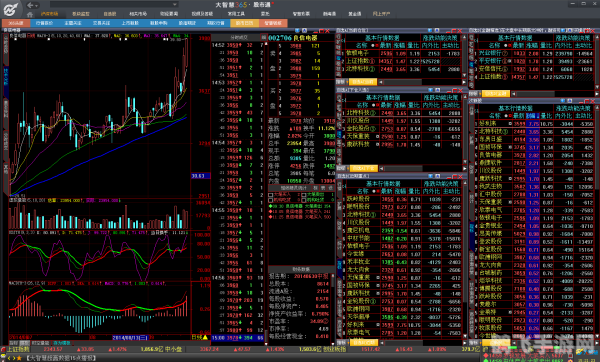Image resolution: width=600 pixels, height=362 pixels.
Task: Click the next arrow icon in bottom news bar
Action: [x=13, y=358]
